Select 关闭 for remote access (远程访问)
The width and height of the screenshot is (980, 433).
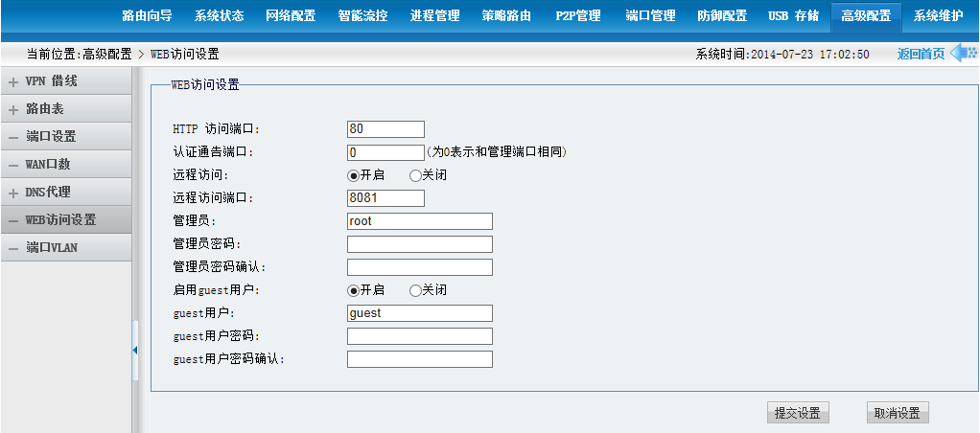tap(415, 175)
